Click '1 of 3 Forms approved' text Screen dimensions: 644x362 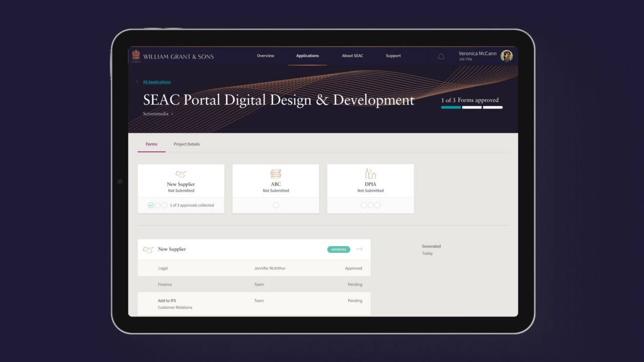pos(470,100)
